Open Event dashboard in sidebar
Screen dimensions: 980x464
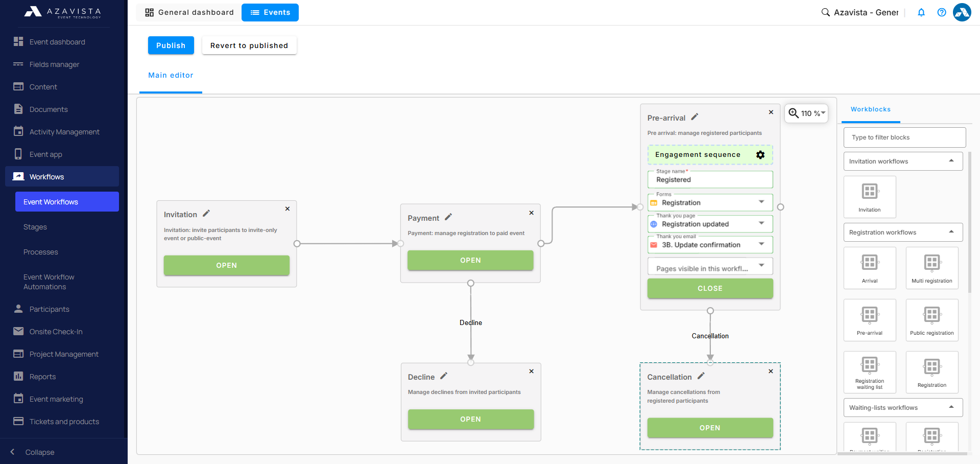click(62, 42)
